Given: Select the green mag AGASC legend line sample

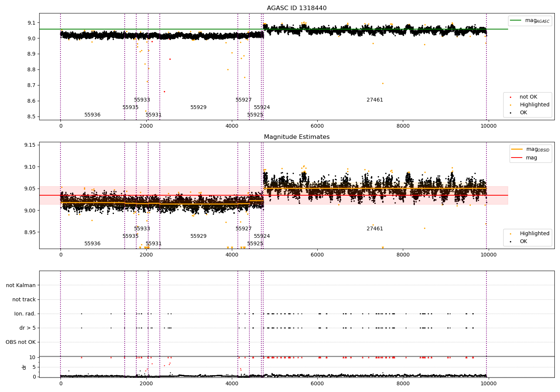Looking at the screenshot, I should (x=516, y=21).
